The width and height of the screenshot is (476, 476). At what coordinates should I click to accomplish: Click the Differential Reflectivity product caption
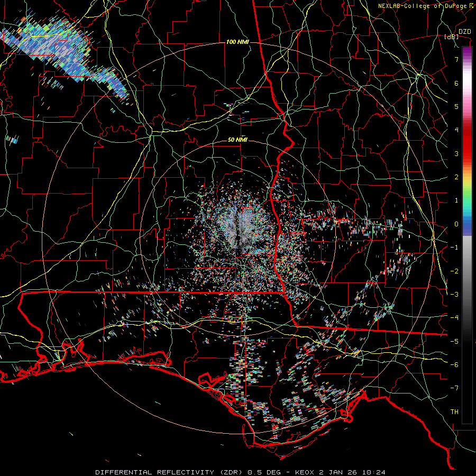pyautogui.click(x=241, y=472)
